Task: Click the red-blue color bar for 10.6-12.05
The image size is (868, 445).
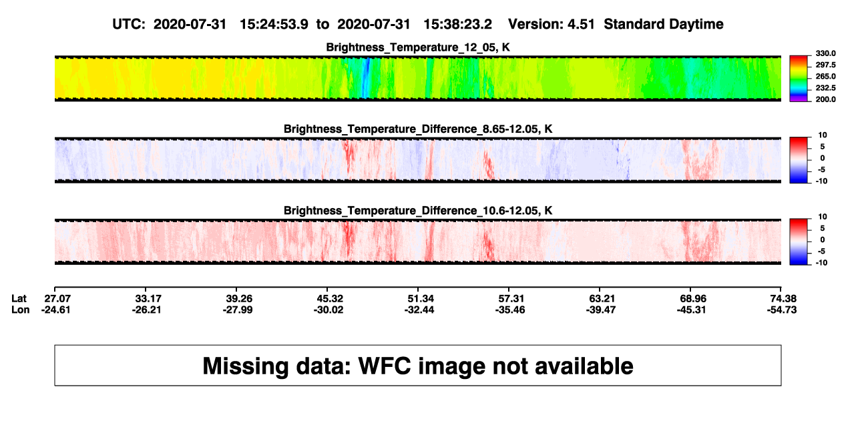Action: pyautogui.click(x=798, y=242)
